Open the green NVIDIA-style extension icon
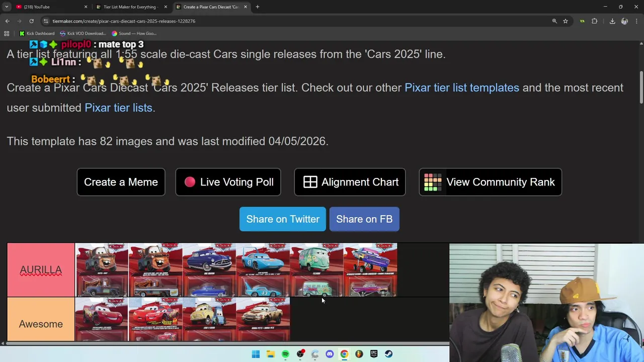The height and width of the screenshot is (362, 644). (582, 21)
